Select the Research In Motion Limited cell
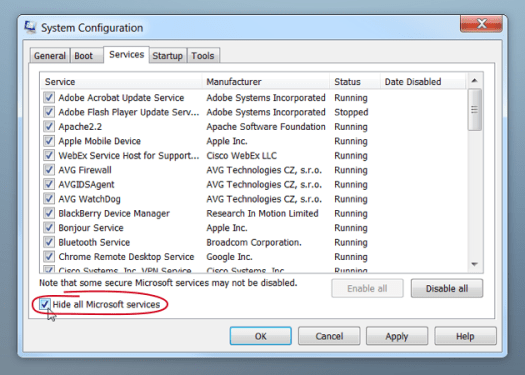Screen dimensions: 525x375 pyautogui.click(x=262, y=213)
